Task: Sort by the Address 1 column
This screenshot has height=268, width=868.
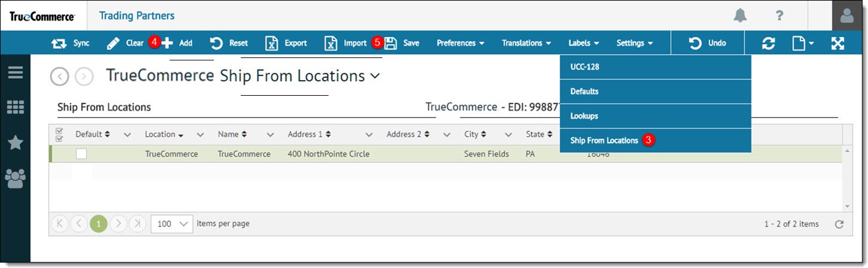Action: click(x=309, y=135)
